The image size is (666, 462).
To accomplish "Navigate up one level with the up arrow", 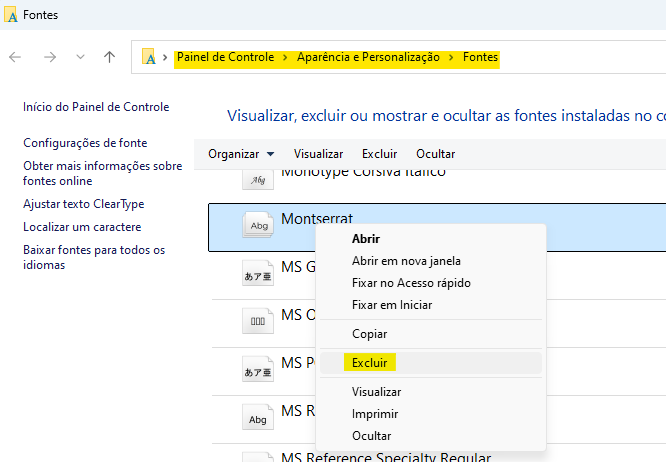I will tap(110, 57).
